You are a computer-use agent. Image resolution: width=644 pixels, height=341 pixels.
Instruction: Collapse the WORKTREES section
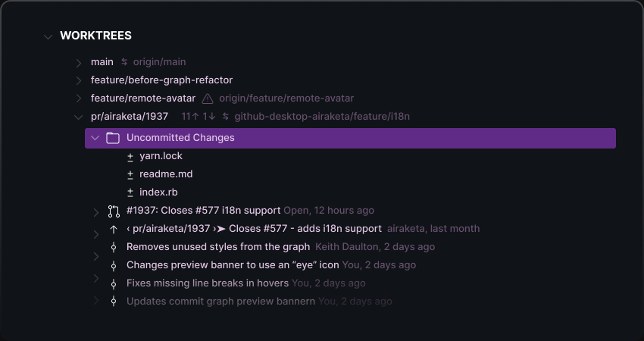(48, 36)
